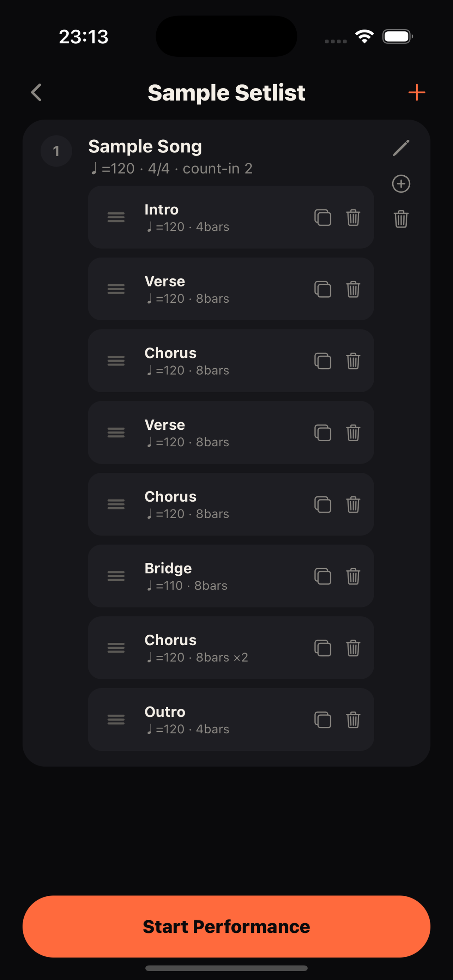Select the first Verse section row
Screen dimensions: 453x980
tap(230, 289)
